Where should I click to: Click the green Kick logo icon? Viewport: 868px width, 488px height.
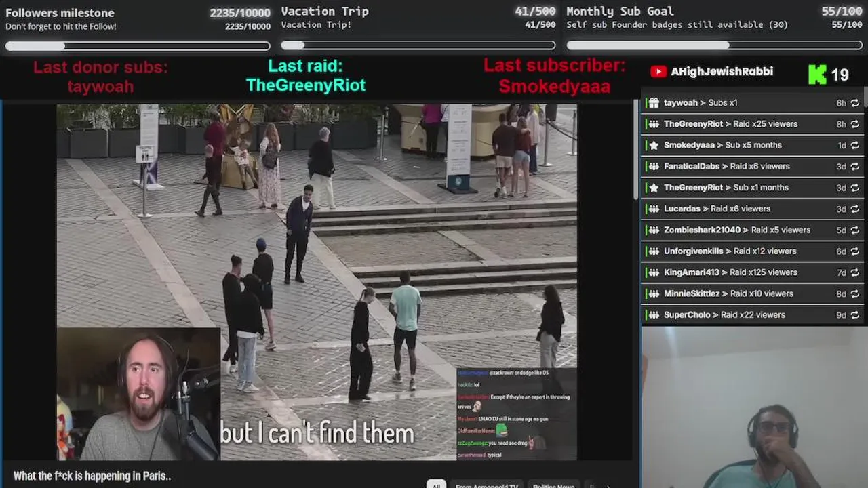tap(817, 75)
